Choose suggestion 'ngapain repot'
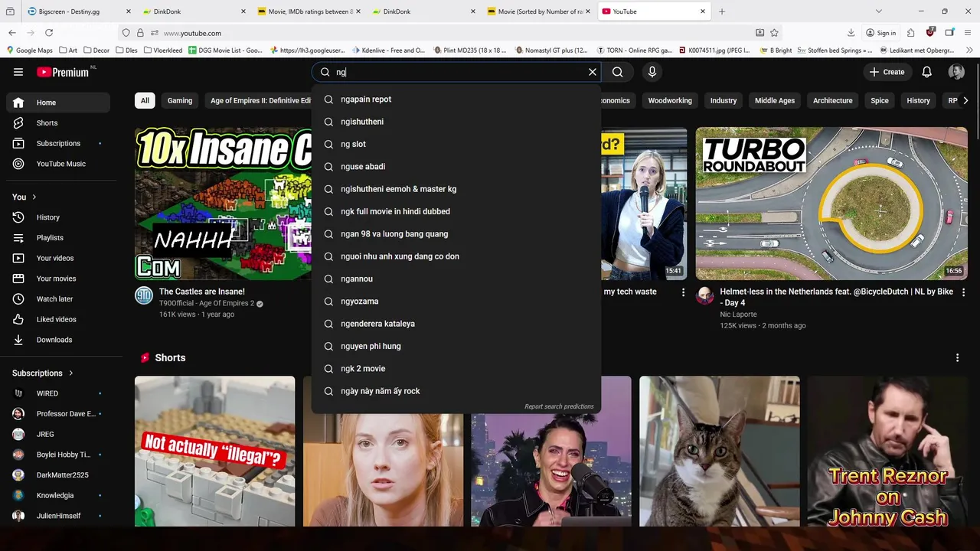 click(456, 99)
